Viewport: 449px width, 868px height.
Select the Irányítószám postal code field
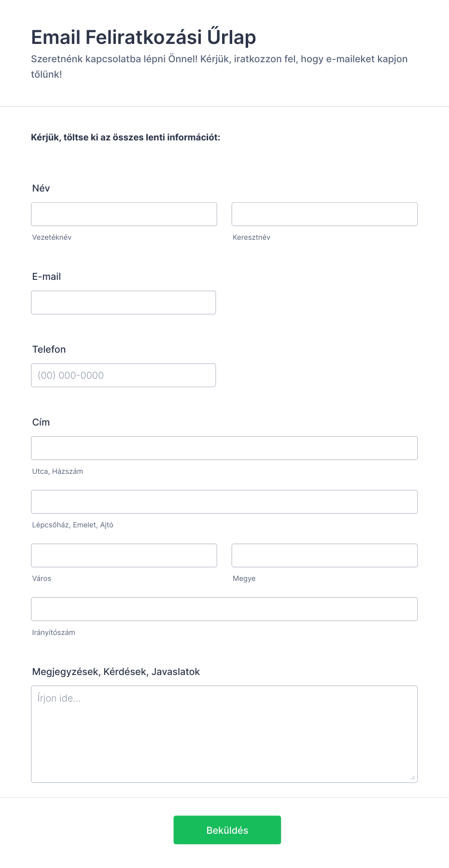pos(224,609)
